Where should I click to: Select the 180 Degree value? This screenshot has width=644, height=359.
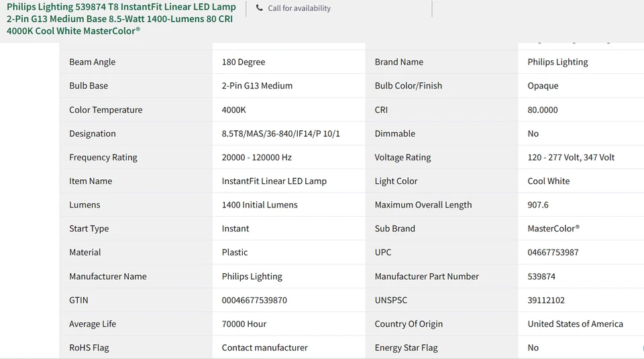click(243, 62)
